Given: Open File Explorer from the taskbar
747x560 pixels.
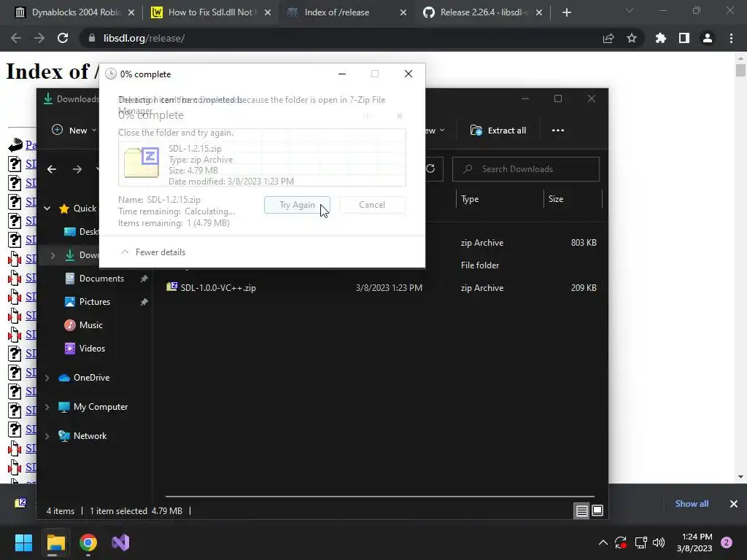Looking at the screenshot, I should (x=55, y=542).
